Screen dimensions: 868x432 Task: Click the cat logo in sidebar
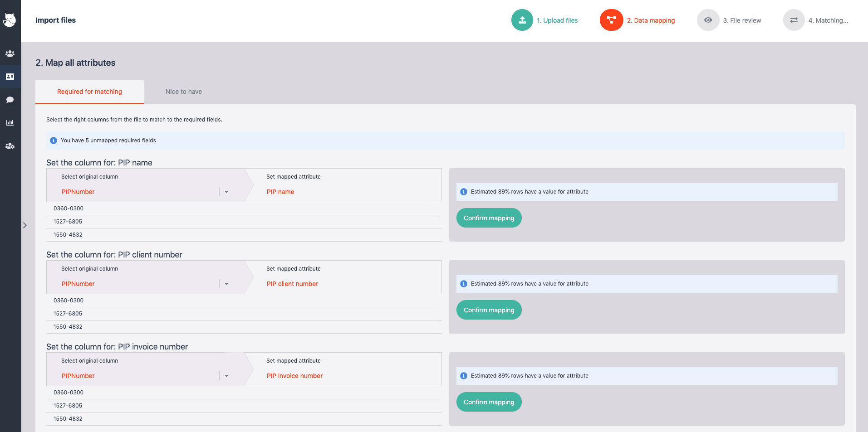[10, 20]
